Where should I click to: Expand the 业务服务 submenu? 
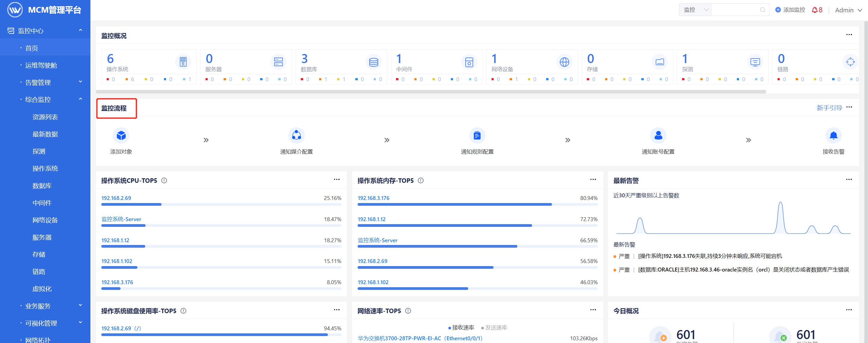point(45,306)
